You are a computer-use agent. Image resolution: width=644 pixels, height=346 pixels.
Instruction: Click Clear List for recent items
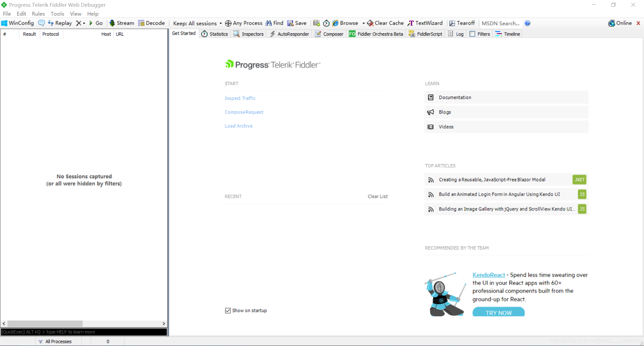(378, 196)
